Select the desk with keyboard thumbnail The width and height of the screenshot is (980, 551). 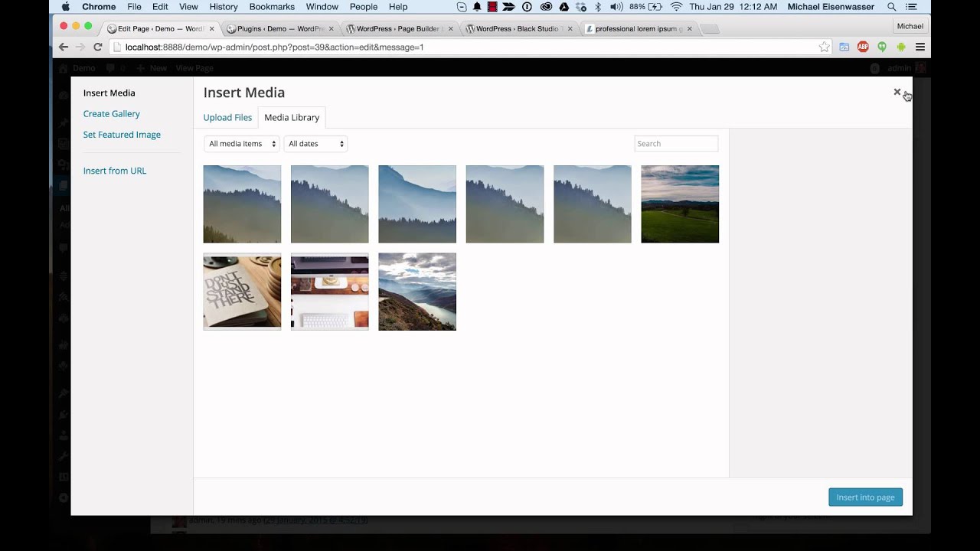click(x=329, y=292)
